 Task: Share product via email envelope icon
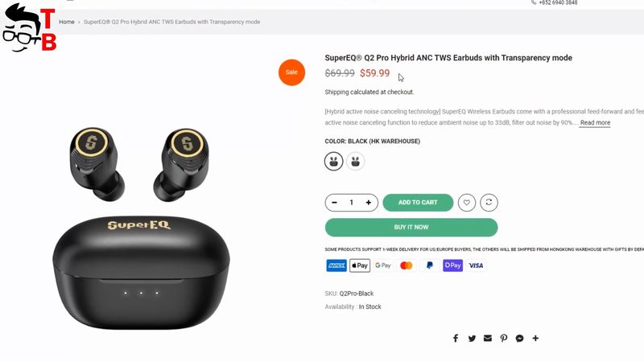point(488,338)
